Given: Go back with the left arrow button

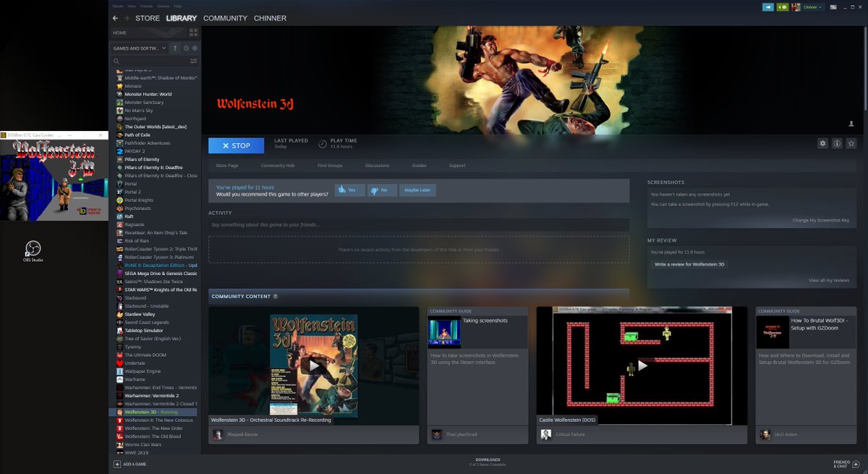Looking at the screenshot, I should (x=115, y=18).
